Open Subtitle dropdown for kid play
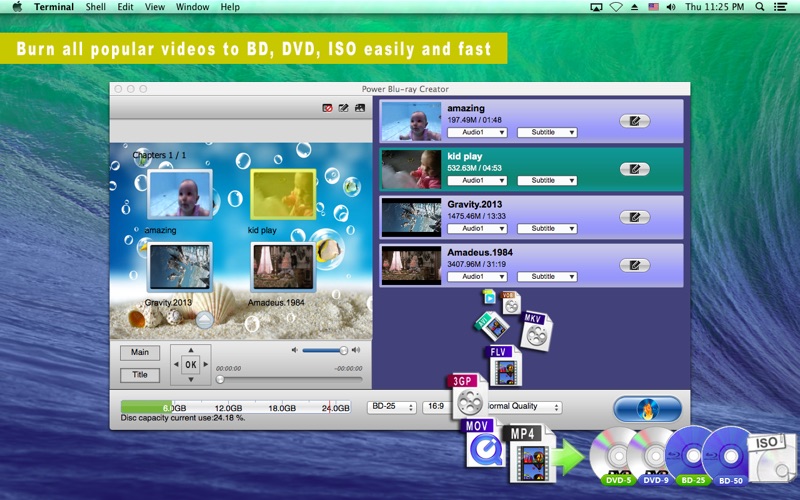This screenshot has width=800, height=500. point(547,180)
